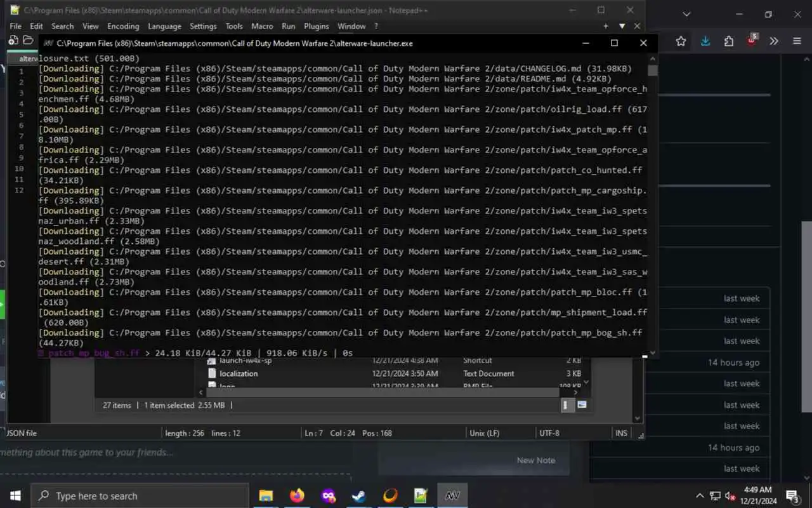Viewport: 812px width, 508px height.
Task: Click line number 12 in Notepad++ gutter
Action: click(x=19, y=190)
